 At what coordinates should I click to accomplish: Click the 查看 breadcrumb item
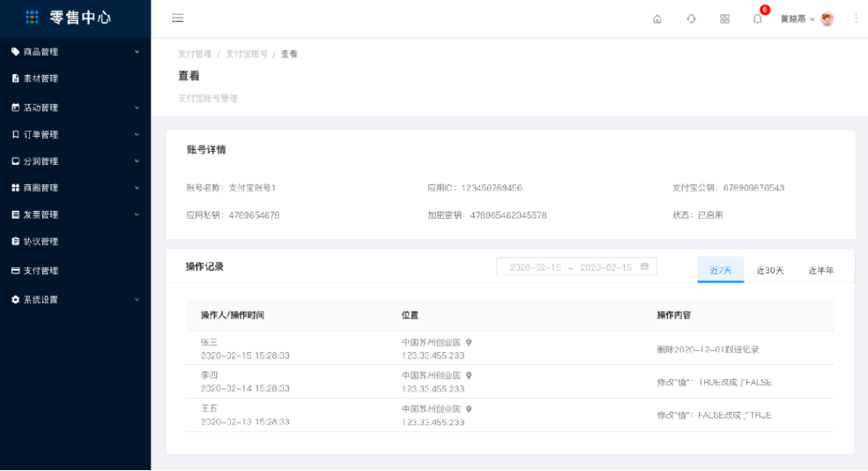coord(289,54)
